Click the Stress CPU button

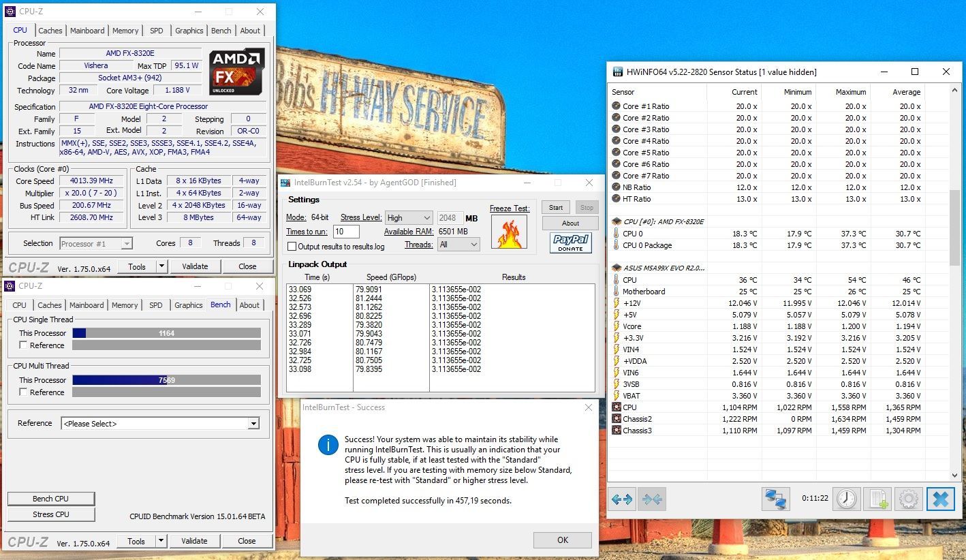coord(51,514)
